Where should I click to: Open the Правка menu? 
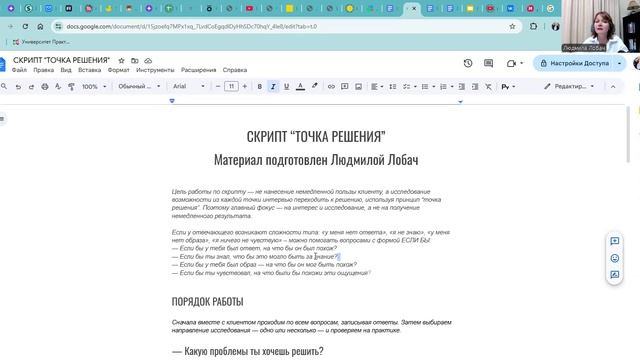click(x=44, y=70)
